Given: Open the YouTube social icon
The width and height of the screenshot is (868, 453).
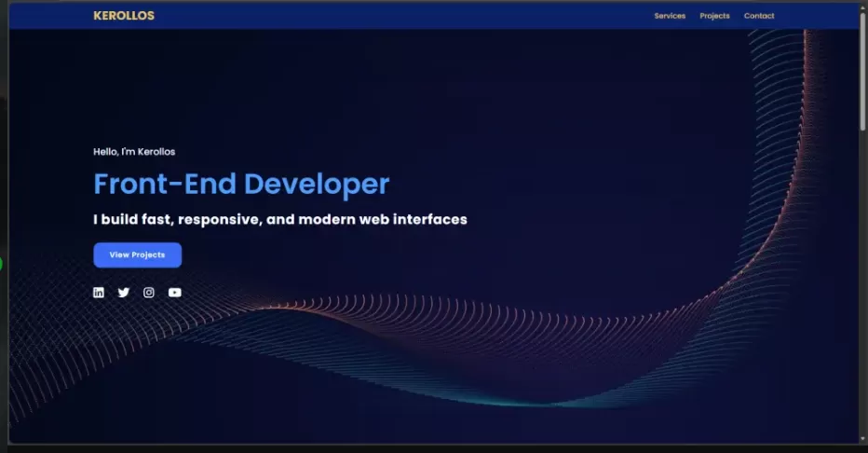Looking at the screenshot, I should 175,293.
